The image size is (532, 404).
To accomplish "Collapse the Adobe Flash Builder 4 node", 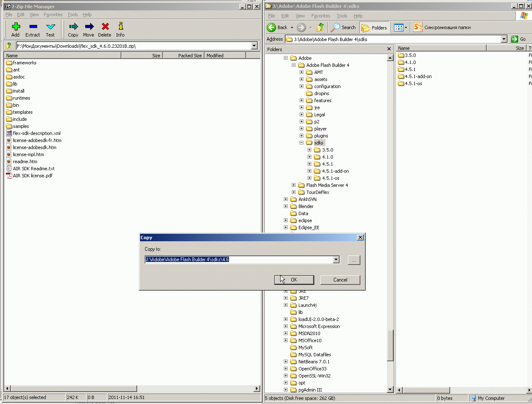I will 294,65.
